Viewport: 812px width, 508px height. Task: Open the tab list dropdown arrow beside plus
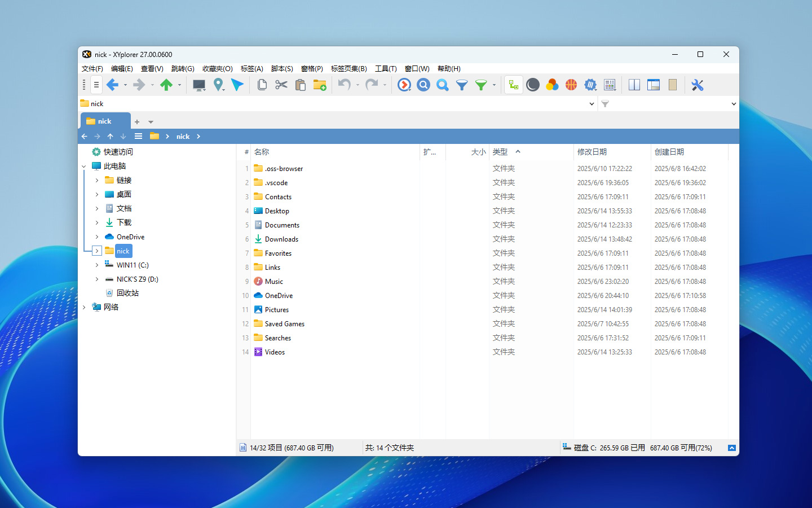151,122
